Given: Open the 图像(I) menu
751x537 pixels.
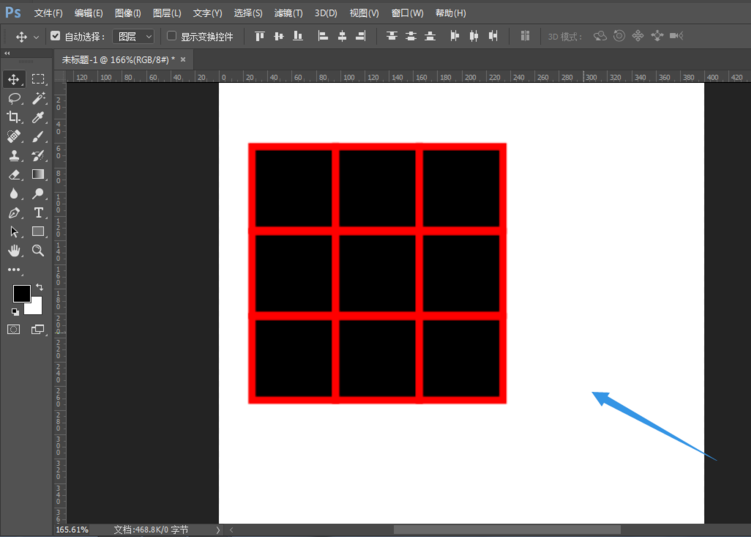Looking at the screenshot, I should point(127,13).
